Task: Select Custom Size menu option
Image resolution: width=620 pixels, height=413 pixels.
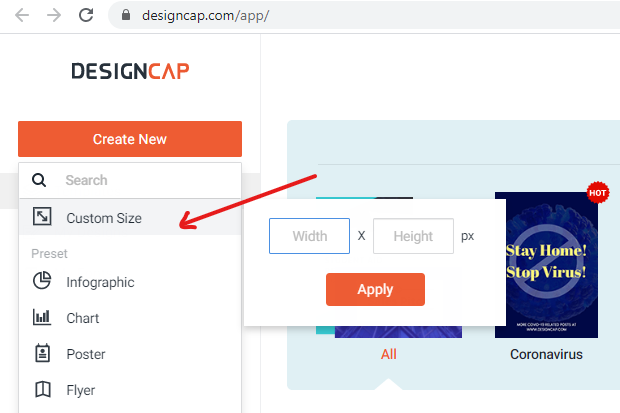Action: tap(104, 218)
